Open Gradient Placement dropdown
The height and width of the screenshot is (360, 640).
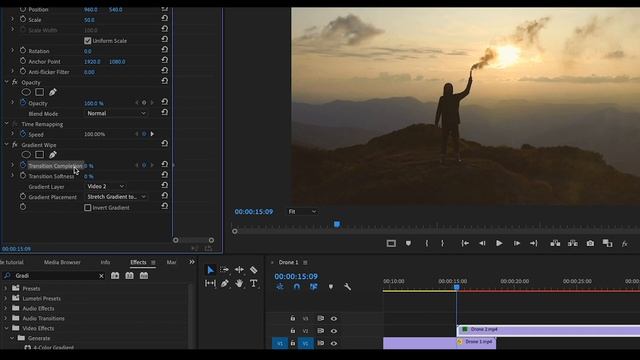click(116, 197)
